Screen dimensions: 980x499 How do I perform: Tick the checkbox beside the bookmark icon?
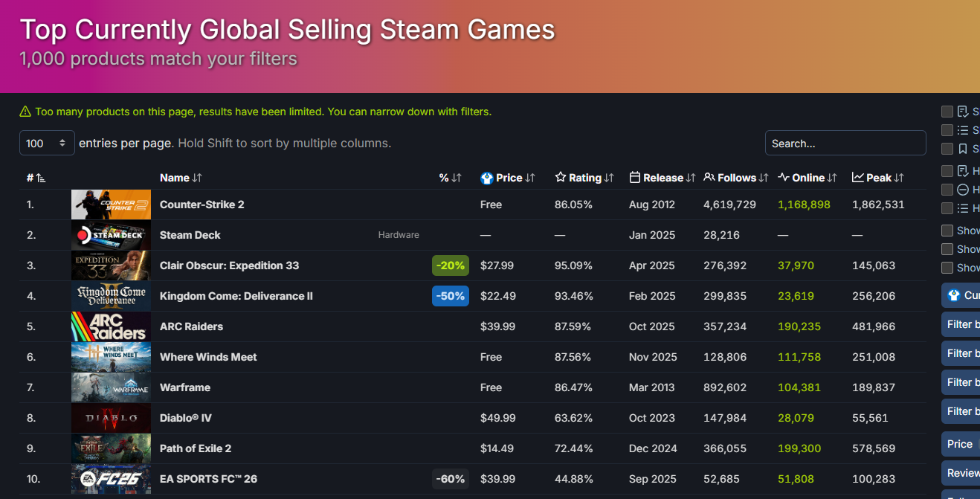point(947,149)
